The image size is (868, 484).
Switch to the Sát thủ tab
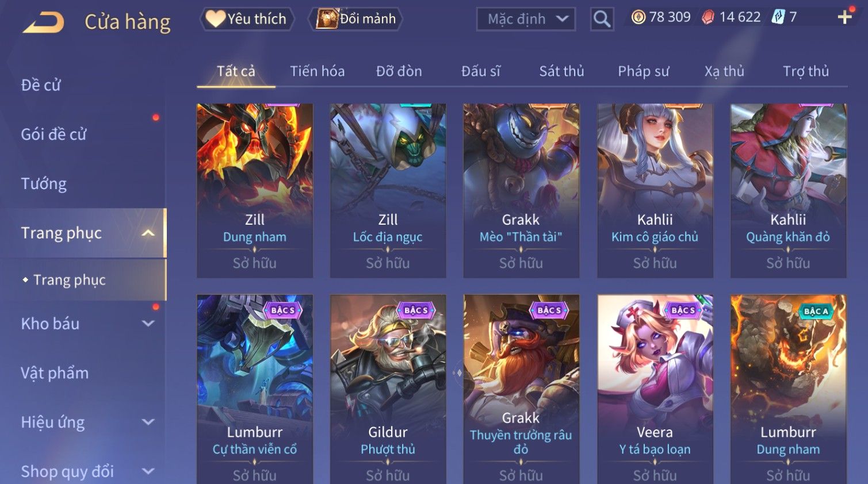(561, 71)
